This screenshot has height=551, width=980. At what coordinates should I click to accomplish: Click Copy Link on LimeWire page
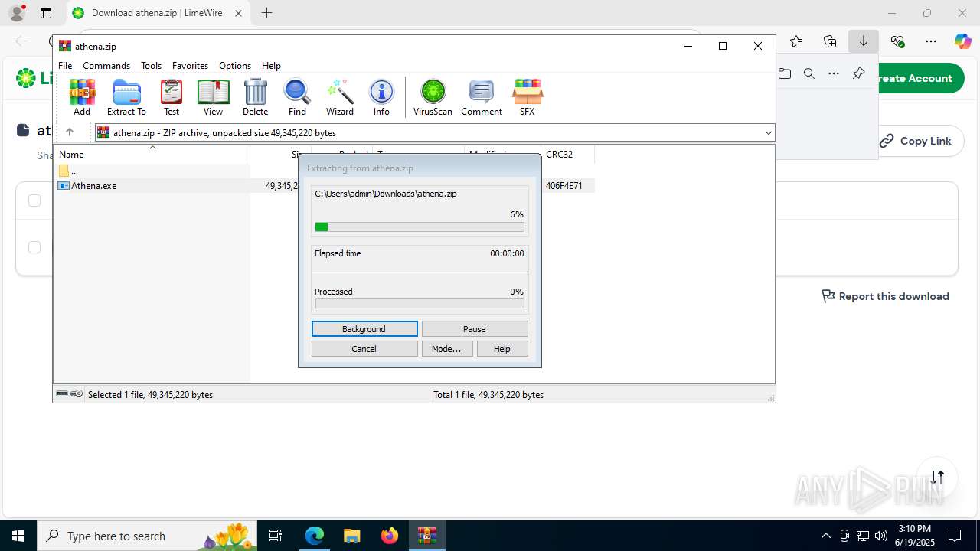[916, 141]
